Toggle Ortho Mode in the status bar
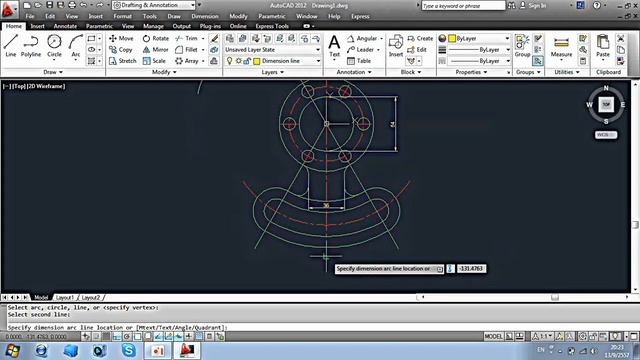Viewport: 640px width, 360px height. [117, 336]
